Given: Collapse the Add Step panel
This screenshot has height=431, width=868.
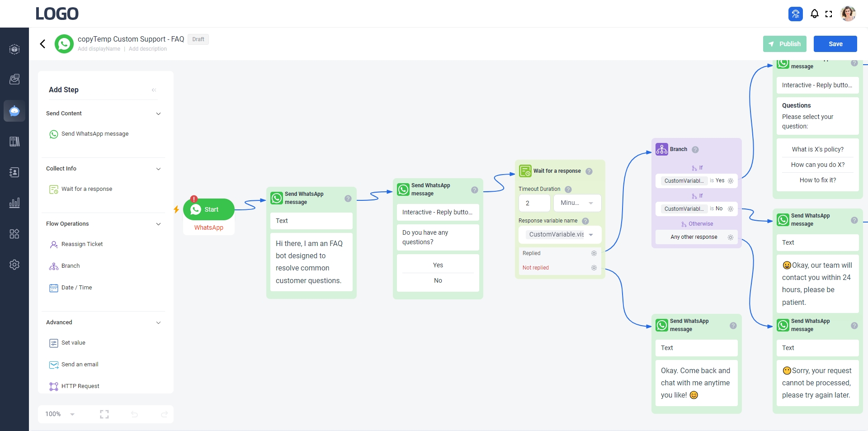Looking at the screenshot, I should (x=154, y=90).
